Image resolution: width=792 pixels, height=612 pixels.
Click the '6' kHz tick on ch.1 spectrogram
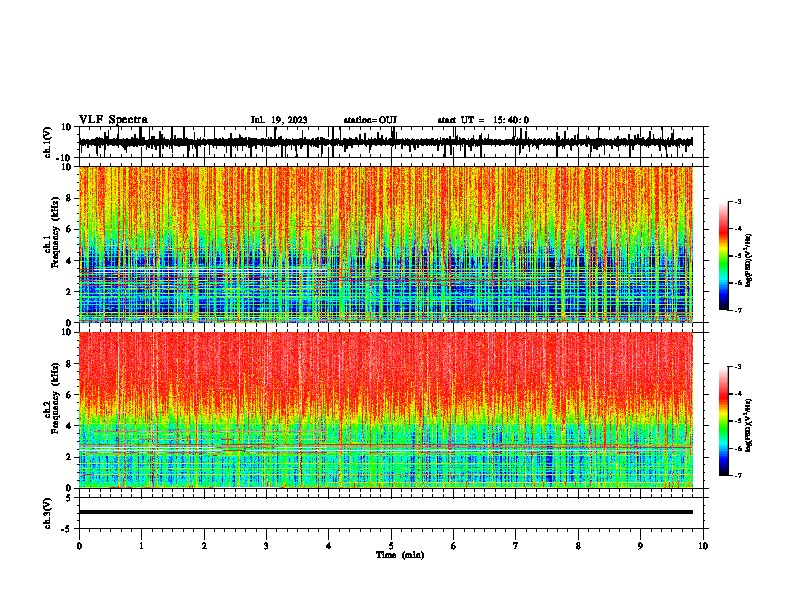(x=70, y=229)
